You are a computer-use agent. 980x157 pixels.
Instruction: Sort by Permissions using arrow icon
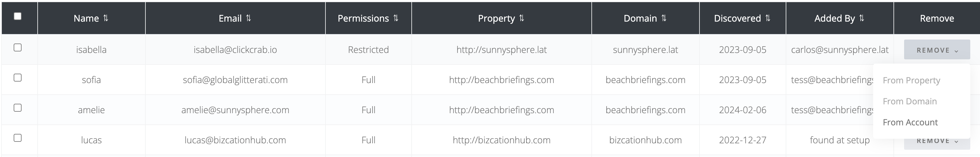pos(396,18)
